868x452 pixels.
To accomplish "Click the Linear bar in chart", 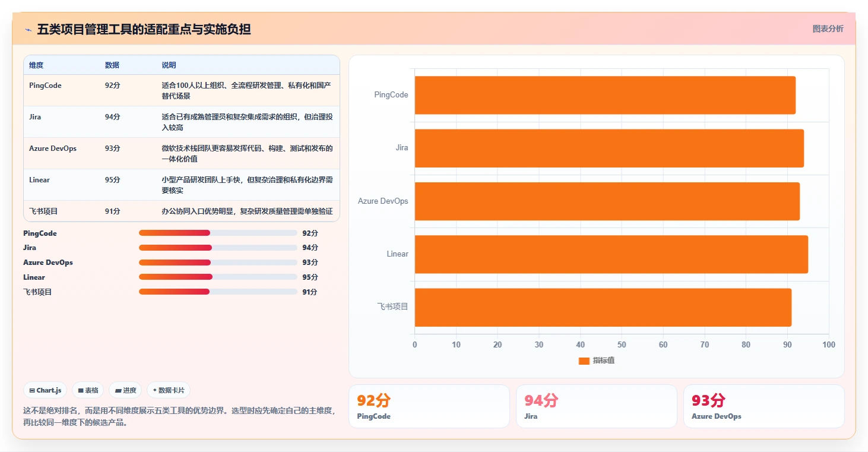I will point(612,254).
